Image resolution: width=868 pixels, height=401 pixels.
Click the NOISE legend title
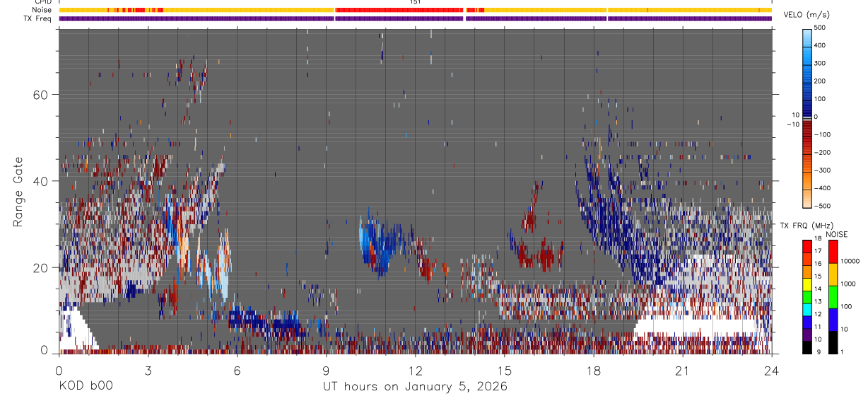pos(836,234)
